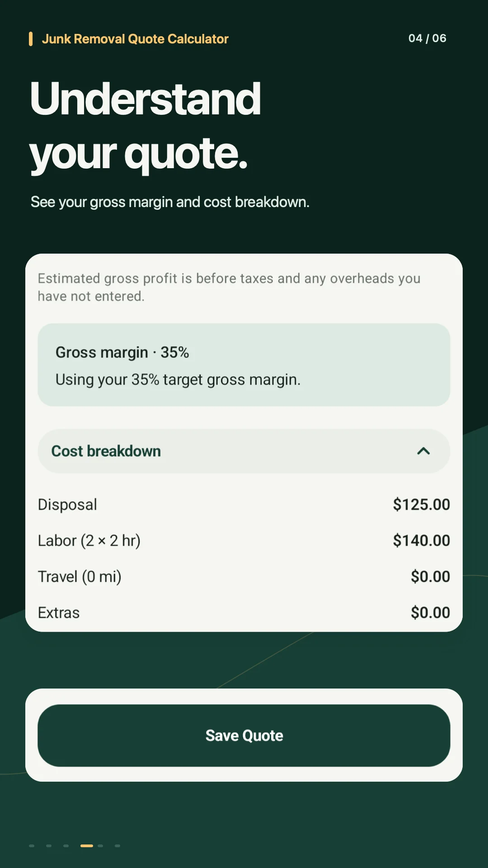Click the Disposal cost row label

pos(67,505)
